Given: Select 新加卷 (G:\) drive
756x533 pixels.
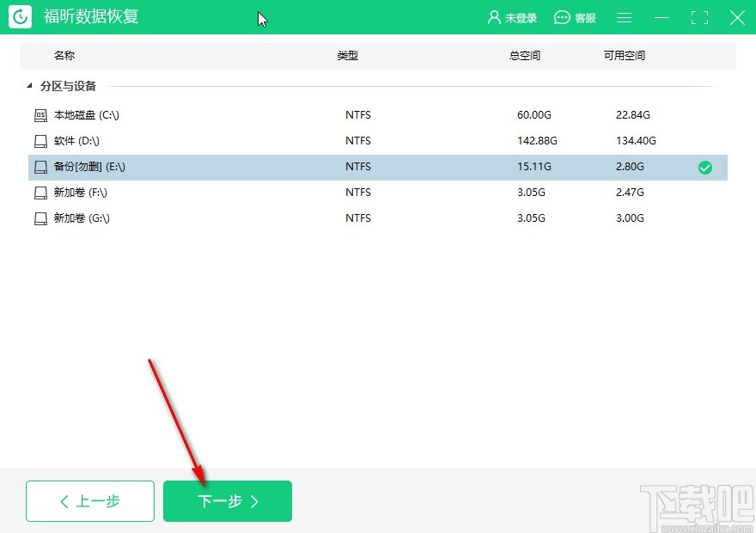Looking at the screenshot, I should [x=377, y=218].
